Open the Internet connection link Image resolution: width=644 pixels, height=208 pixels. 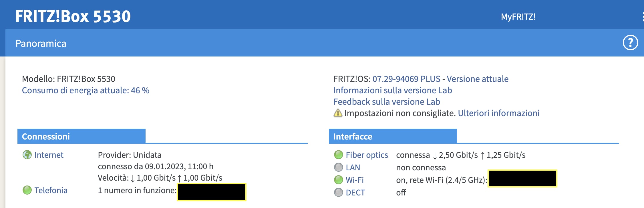[x=49, y=155]
